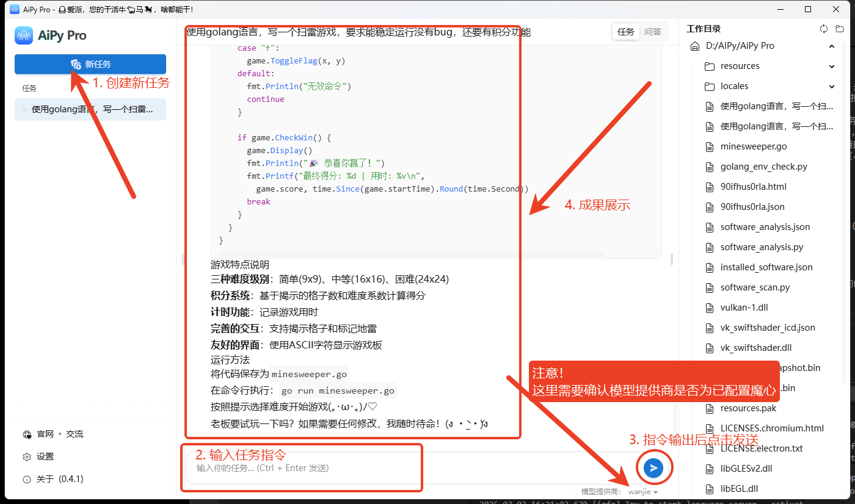Collapse the D:/AIPy/AiPy Pro root chevron
Screen dimensions: 855x504
click(x=832, y=46)
